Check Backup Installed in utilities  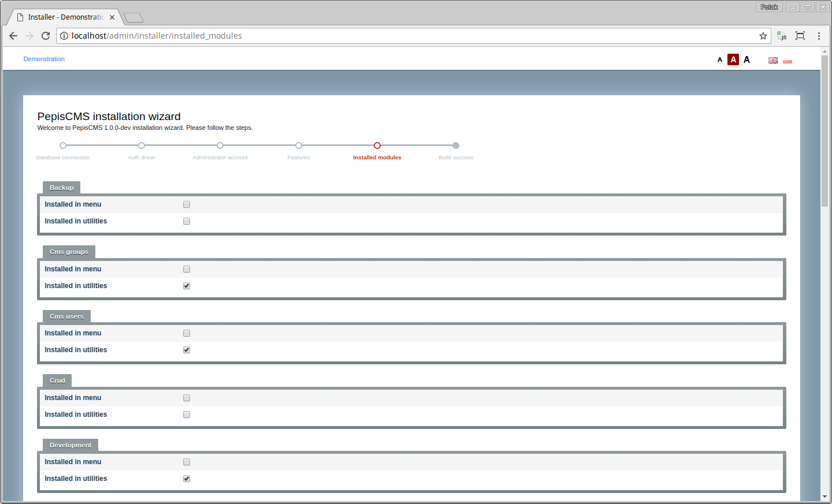click(x=187, y=221)
